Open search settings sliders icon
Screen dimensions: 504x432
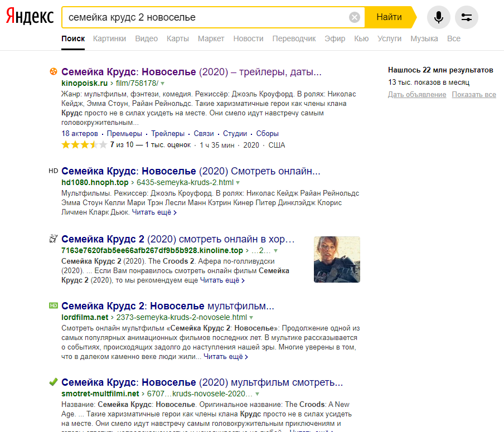[467, 17]
